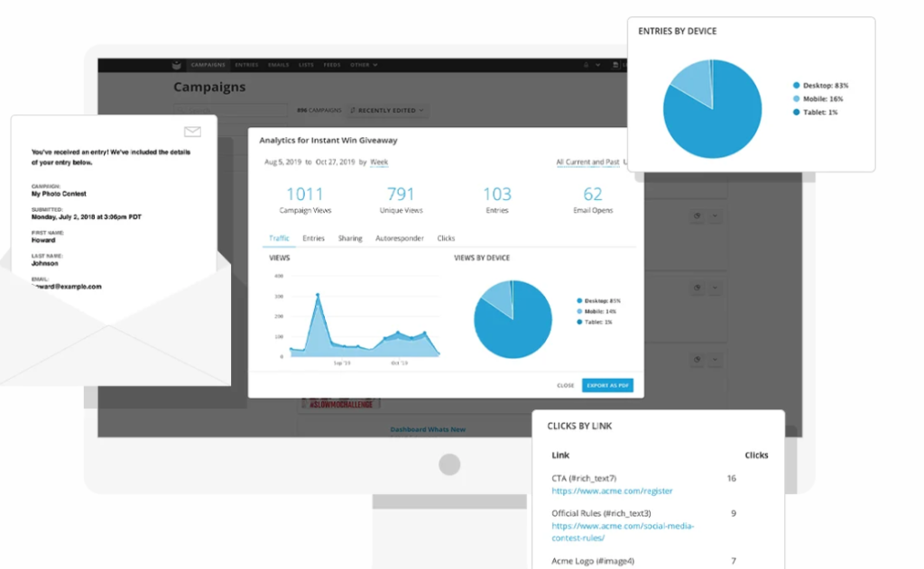Switch to the Clicks tab

click(x=446, y=238)
